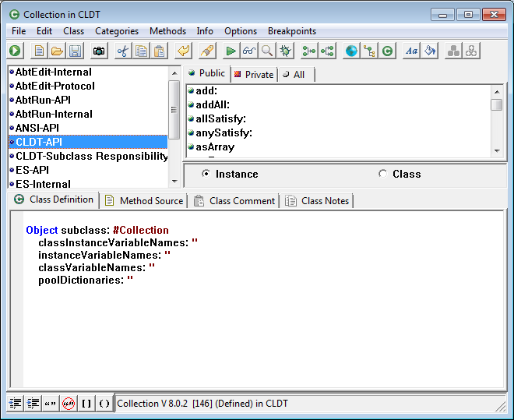
Task: Select the addAll: method in list
Action: pos(213,104)
